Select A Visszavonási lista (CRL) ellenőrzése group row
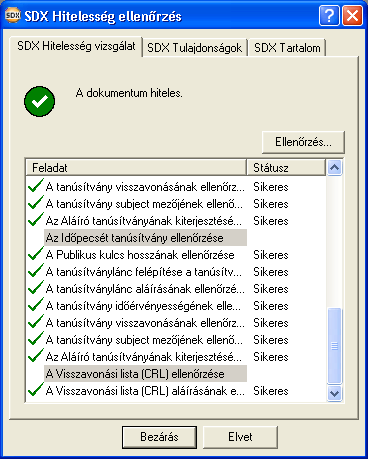The width and height of the screenshot is (368, 459). tap(145, 374)
